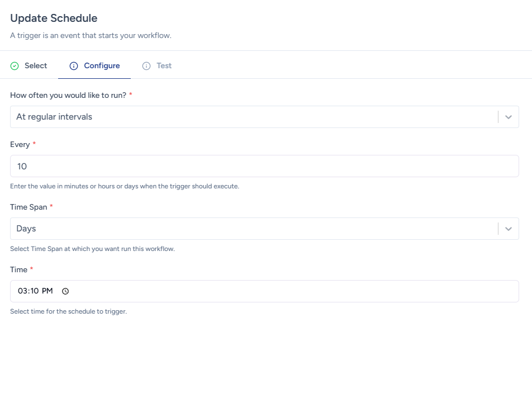Switch to the Test tab

pyautogui.click(x=164, y=66)
